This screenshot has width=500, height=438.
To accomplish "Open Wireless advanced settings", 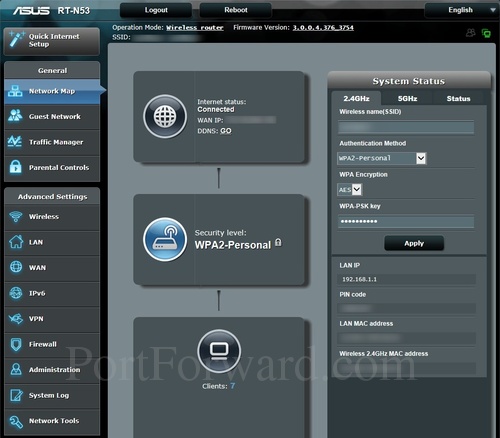I will (52, 217).
